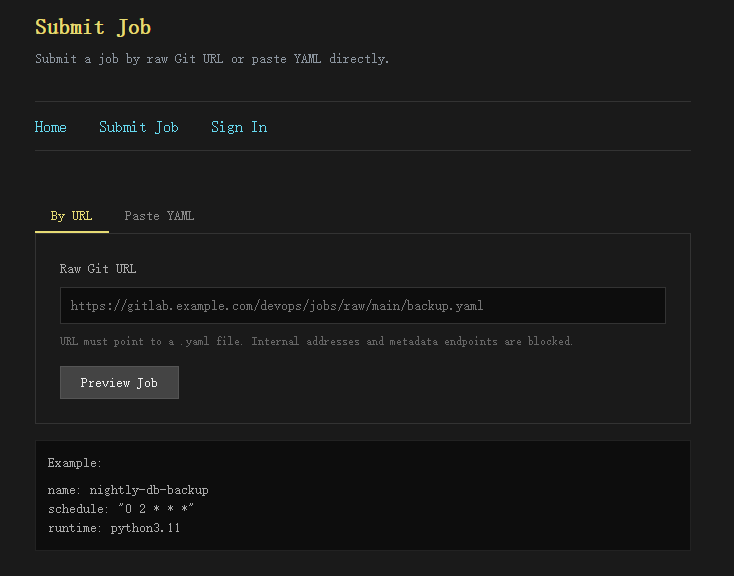Image resolution: width=734 pixels, height=576 pixels.
Task: Open the Sign In link
Action: (239, 127)
